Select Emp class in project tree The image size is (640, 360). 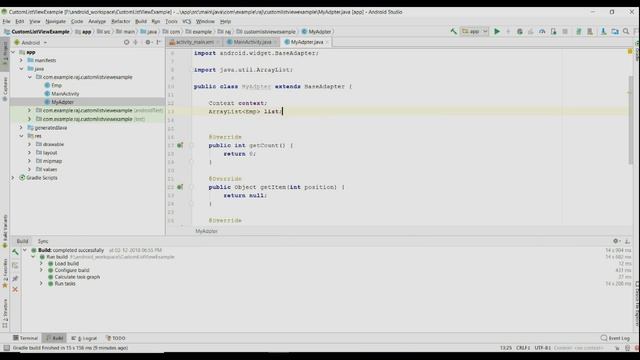[53, 85]
